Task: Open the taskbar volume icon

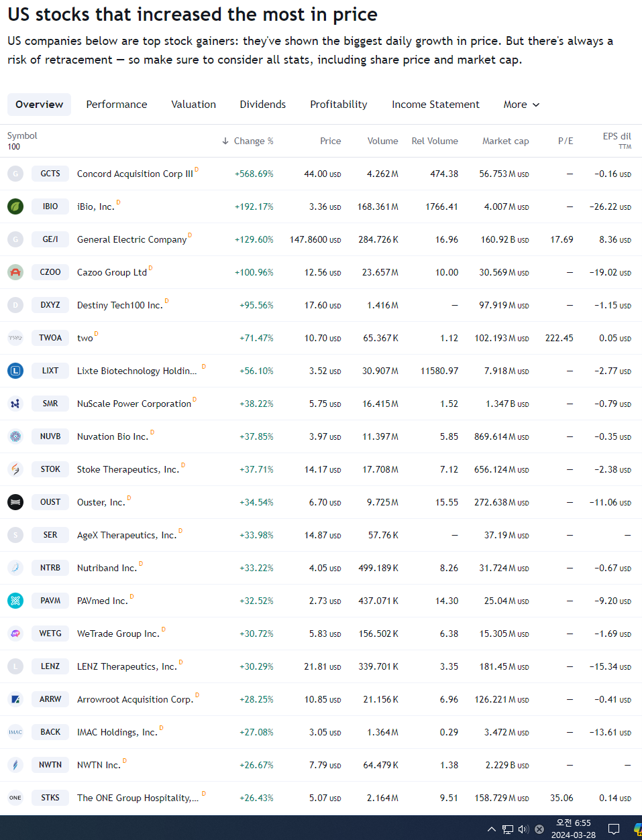Action: pos(524,829)
